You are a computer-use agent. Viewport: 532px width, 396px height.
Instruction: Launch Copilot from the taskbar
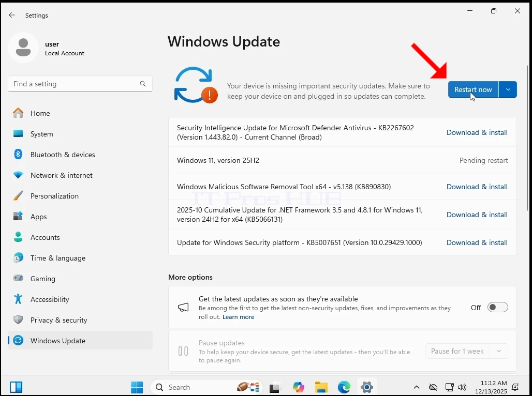[x=299, y=387]
